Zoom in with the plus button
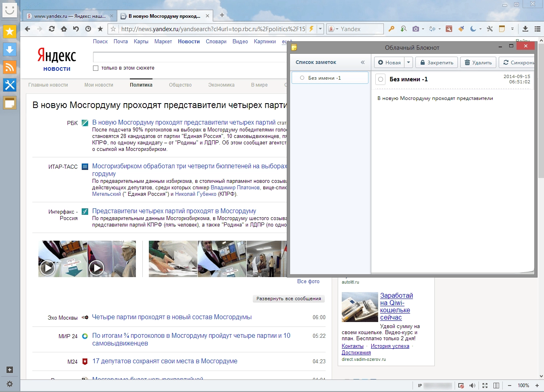The width and height of the screenshot is (544, 392). pos(537,386)
